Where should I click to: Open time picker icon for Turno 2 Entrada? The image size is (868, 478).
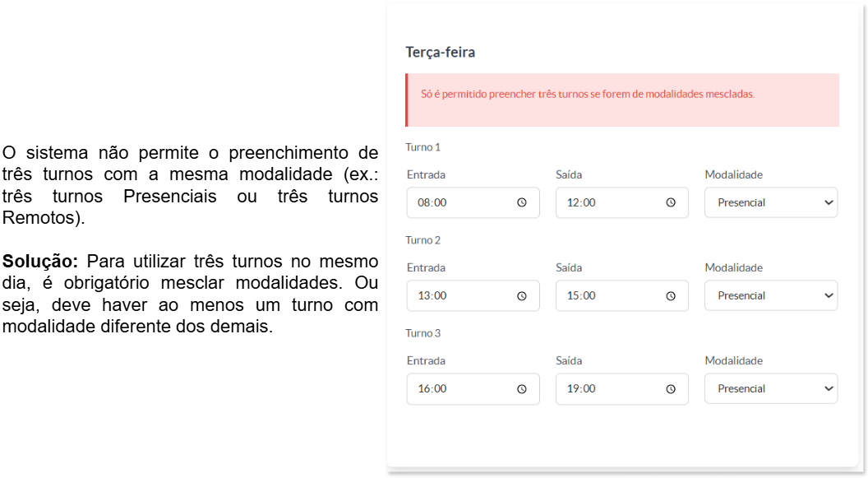(x=521, y=296)
